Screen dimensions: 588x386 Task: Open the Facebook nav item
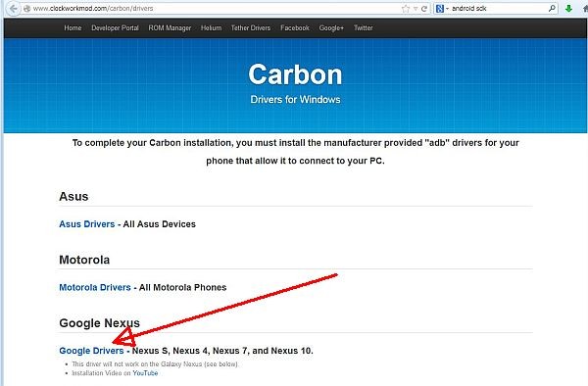(x=295, y=27)
